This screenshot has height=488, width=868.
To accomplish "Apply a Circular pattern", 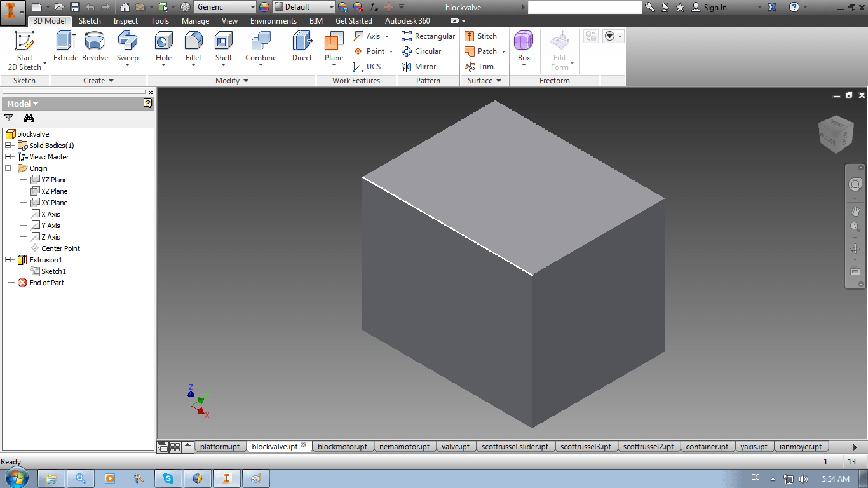I will (x=421, y=51).
